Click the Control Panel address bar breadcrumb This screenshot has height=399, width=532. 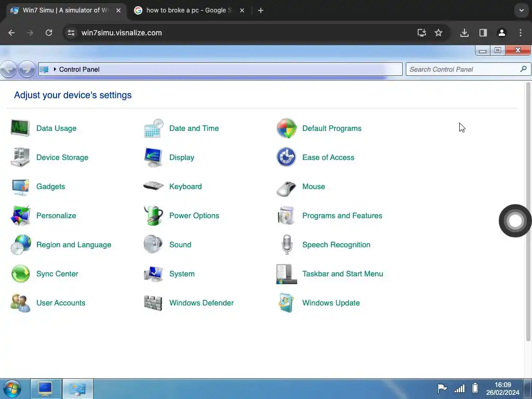[79, 69]
